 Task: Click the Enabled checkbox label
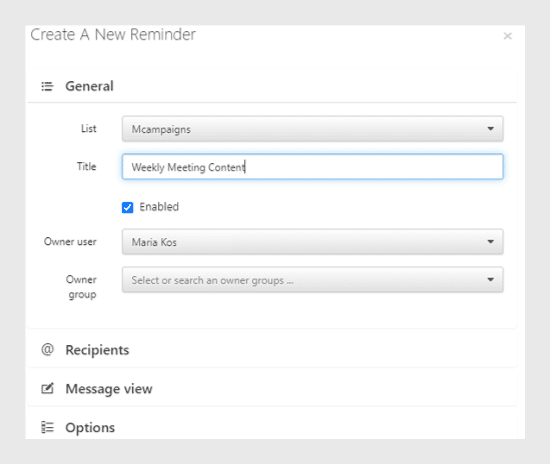[159, 207]
